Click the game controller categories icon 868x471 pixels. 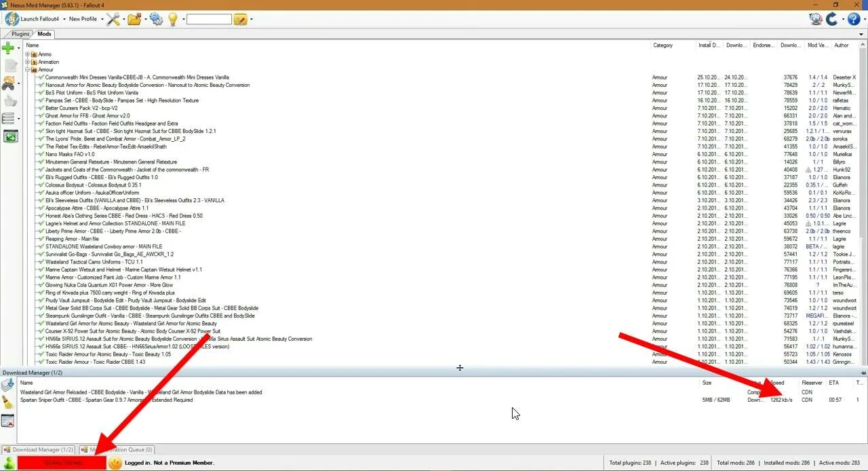tap(8, 83)
